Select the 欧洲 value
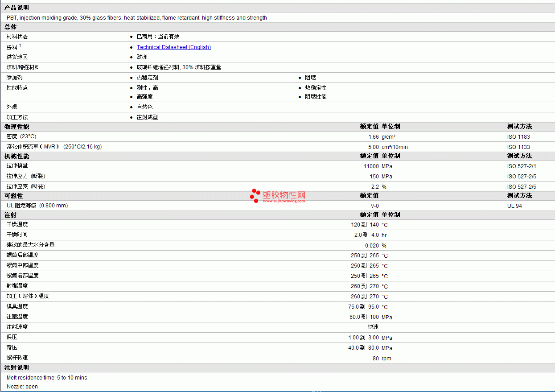Screen dimensions: 555x392 coord(142,57)
